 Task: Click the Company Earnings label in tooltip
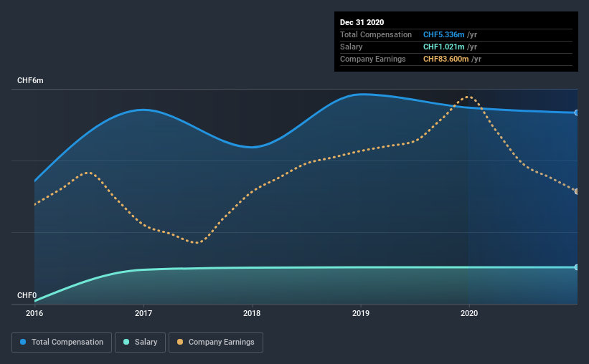[372, 59]
